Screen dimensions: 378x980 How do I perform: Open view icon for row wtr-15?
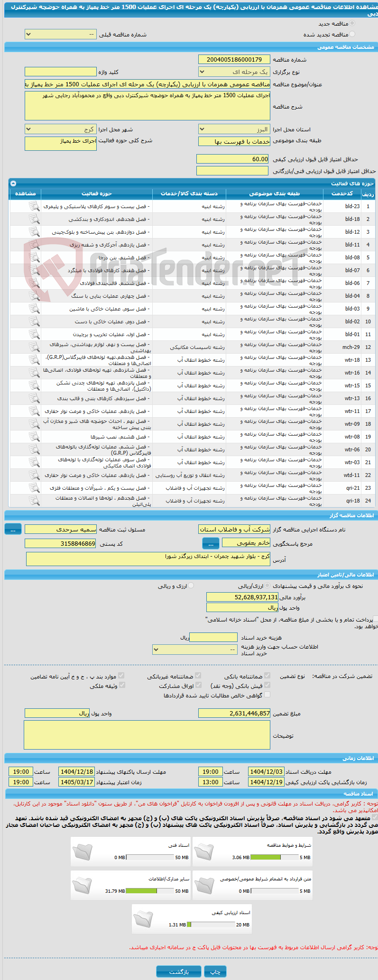click(34, 385)
